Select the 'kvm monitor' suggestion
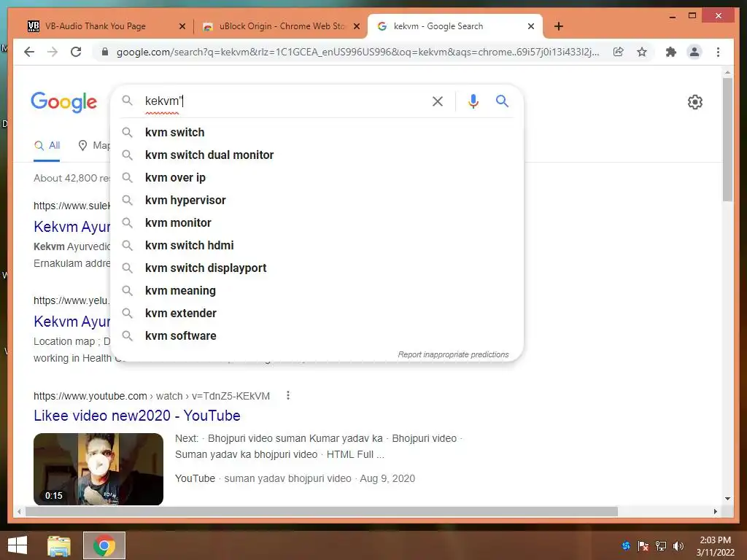Image resolution: width=747 pixels, height=560 pixels. pos(317,223)
